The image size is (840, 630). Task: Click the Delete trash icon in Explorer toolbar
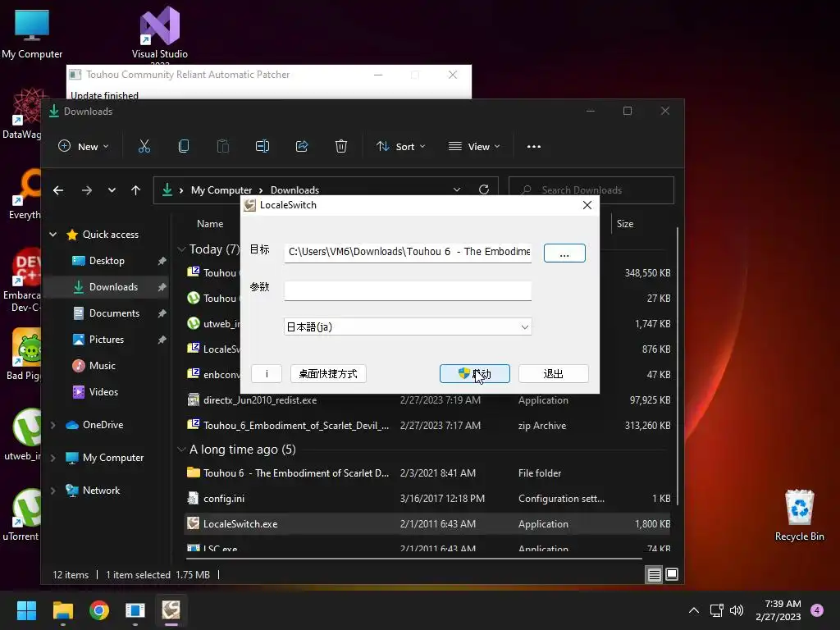(341, 146)
